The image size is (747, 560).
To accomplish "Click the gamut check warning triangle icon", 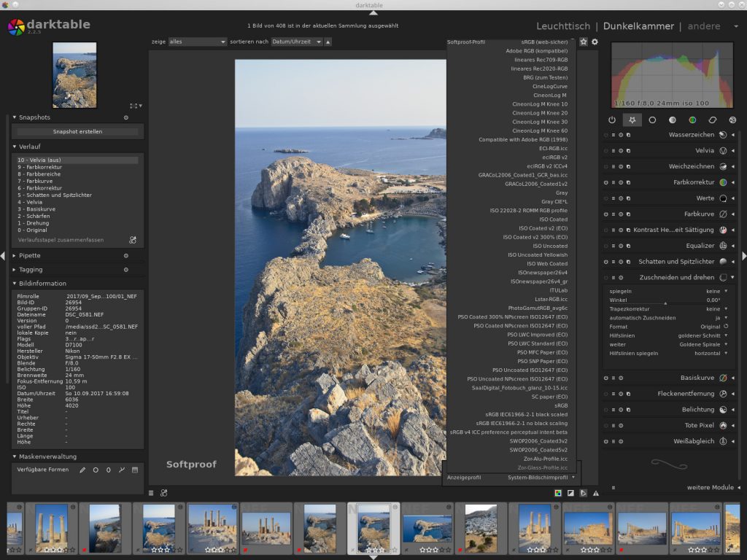I will click(595, 493).
